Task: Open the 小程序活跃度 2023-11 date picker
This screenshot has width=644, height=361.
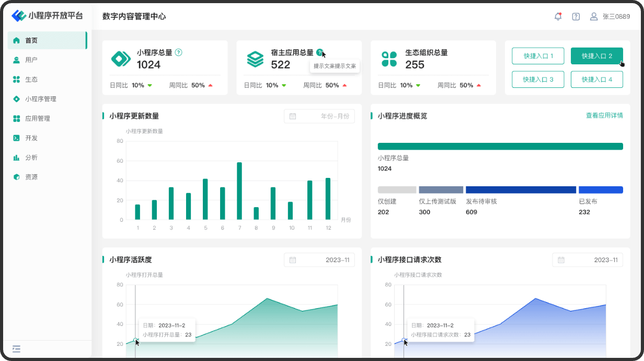Action: (319, 260)
